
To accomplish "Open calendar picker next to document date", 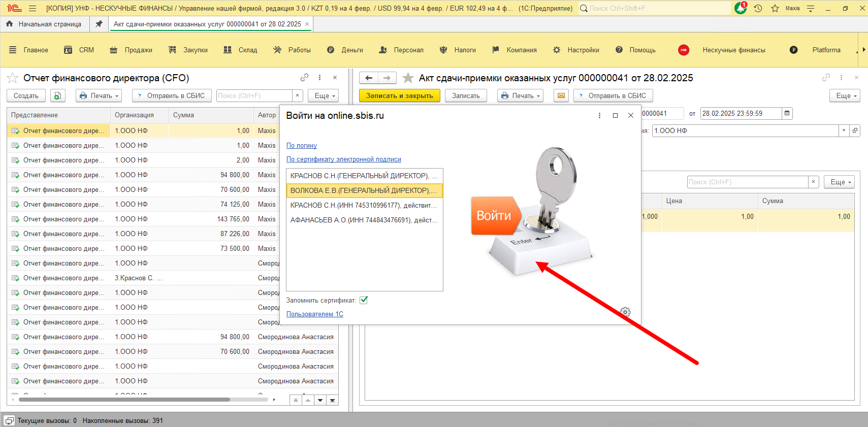I will click(x=787, y=113).
